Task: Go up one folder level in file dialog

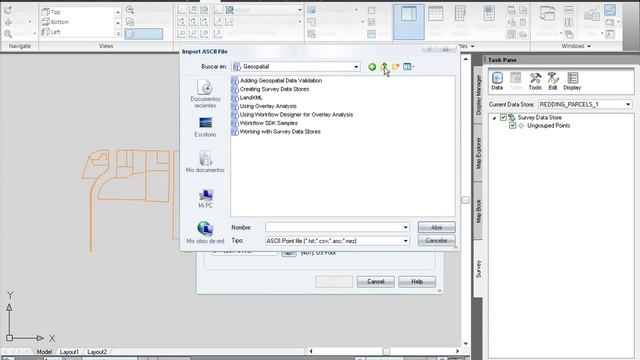Action: 384,67
